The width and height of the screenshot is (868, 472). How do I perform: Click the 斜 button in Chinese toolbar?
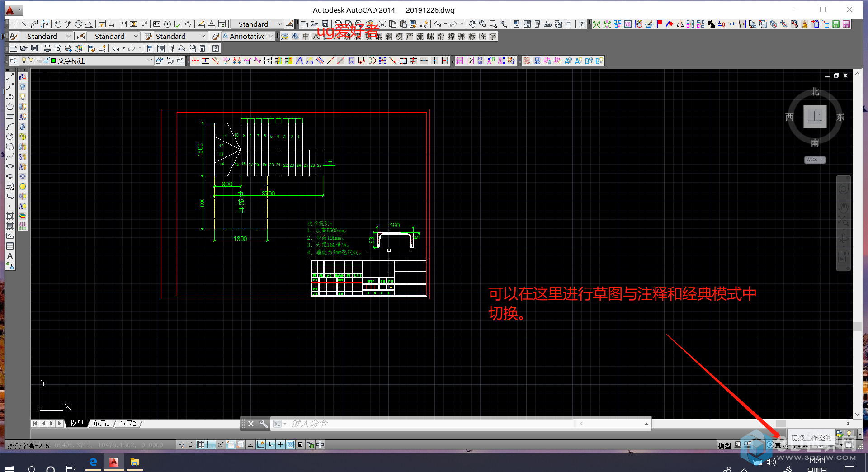pos(389,36)
